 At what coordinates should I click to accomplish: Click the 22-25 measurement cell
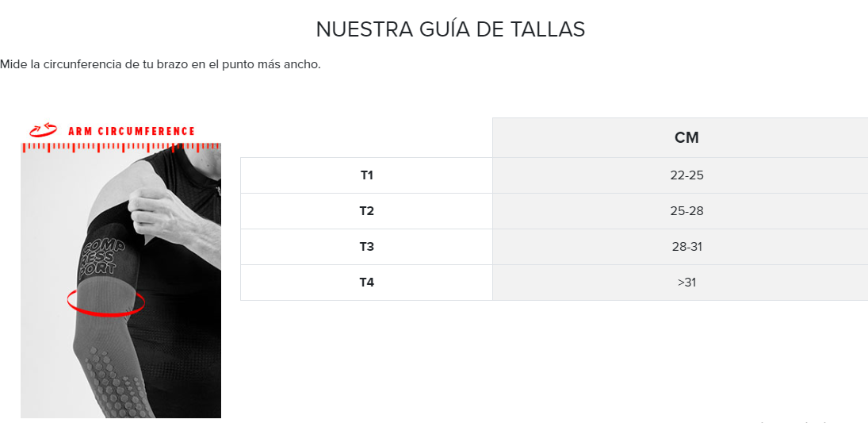pyautogui.click(x=686, y=175)
